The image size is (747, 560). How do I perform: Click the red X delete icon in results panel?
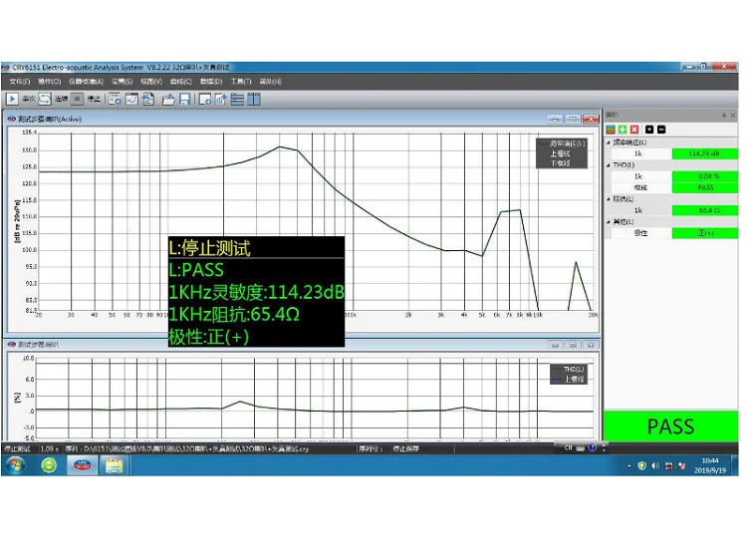(x=633, y=130)
